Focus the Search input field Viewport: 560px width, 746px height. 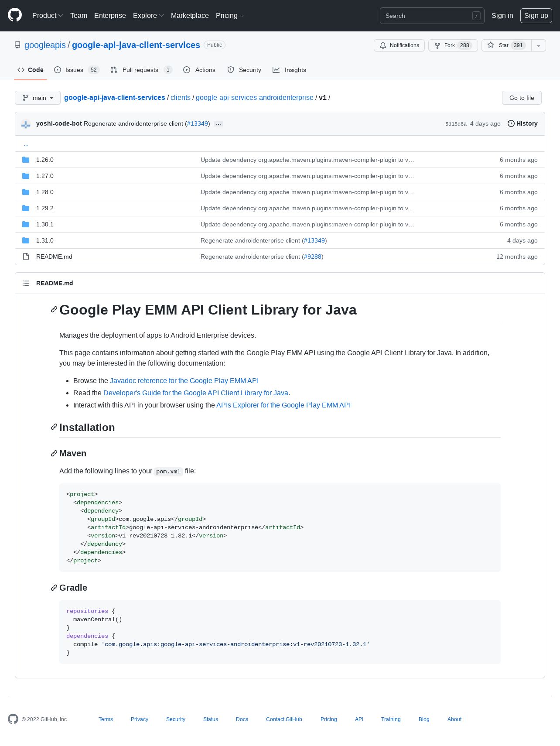point(432,16)
